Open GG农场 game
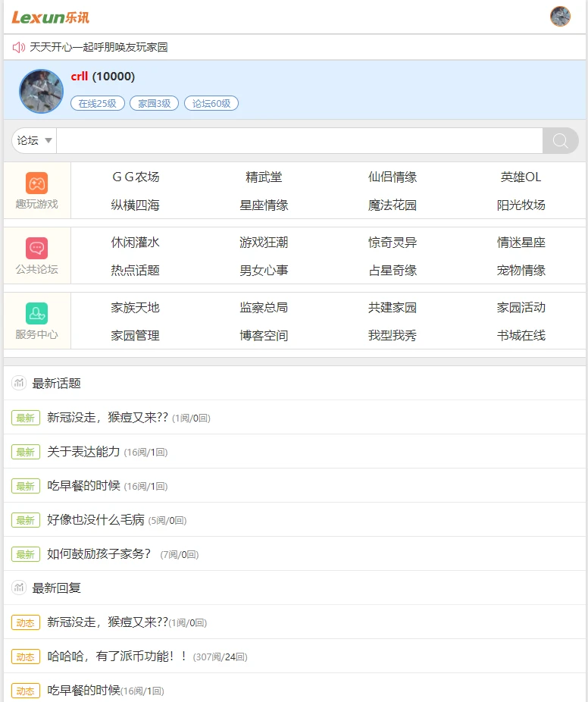588x702 pixels. tap(136, 177)
